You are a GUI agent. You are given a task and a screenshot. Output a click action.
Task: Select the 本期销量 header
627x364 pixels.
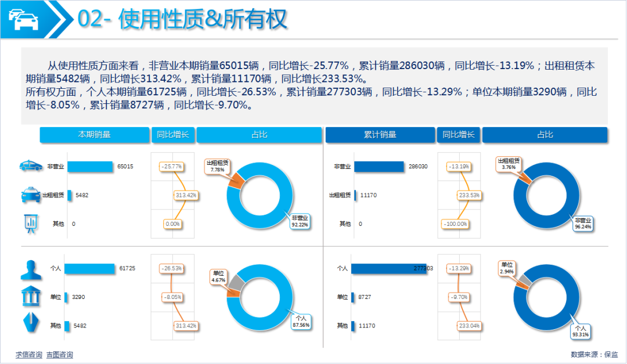[x=95, y=135]
